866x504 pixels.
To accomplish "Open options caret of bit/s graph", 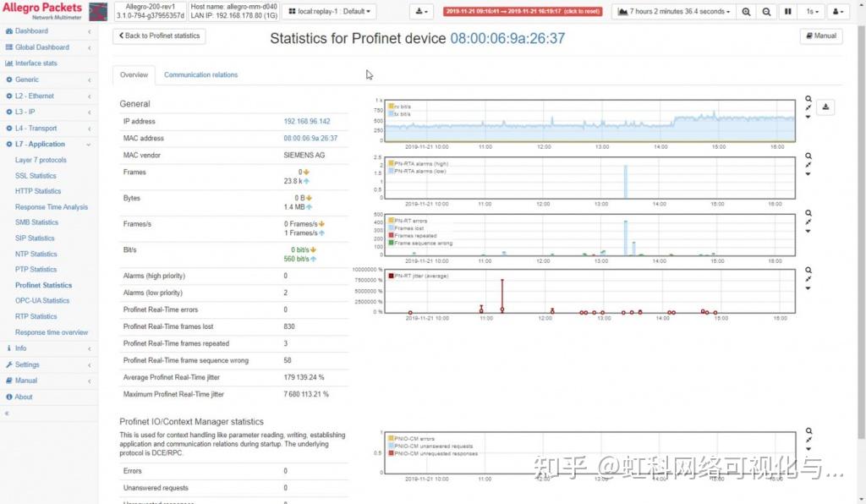I will pyautogui.click(x=808, y=117).
